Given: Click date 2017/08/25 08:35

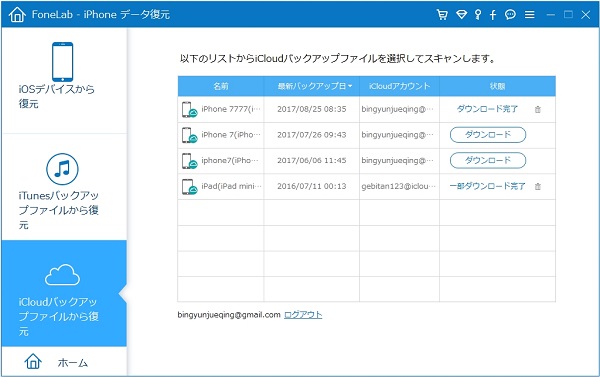Looking at the screenshot, I should point(311,109).
